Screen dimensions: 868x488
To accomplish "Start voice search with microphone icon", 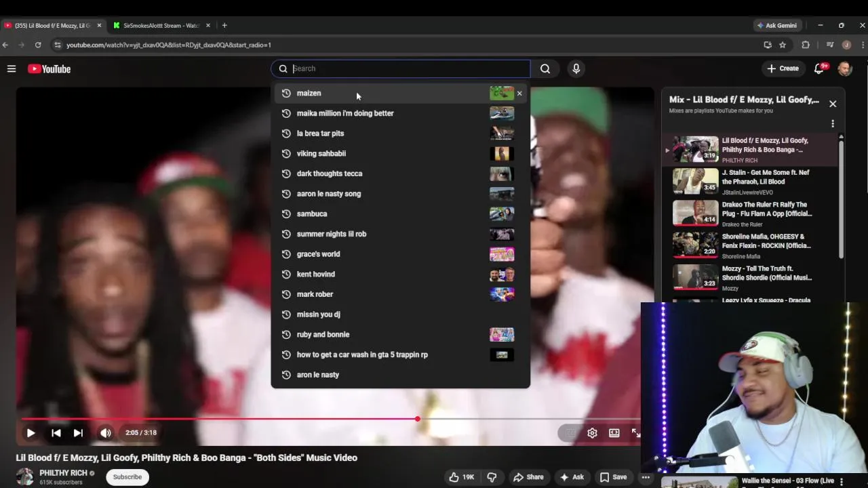I will click(x=576, y=68).
